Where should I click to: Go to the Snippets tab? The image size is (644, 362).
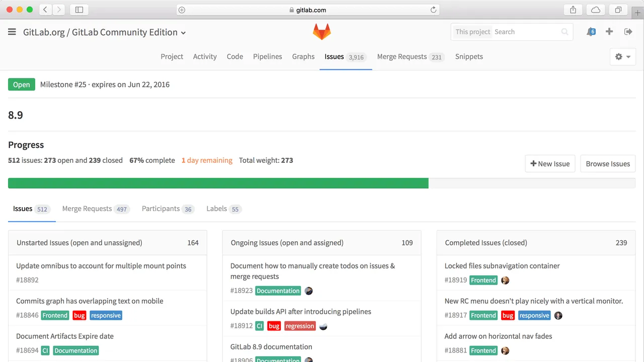pyautogui.click(x=469, y=56)
